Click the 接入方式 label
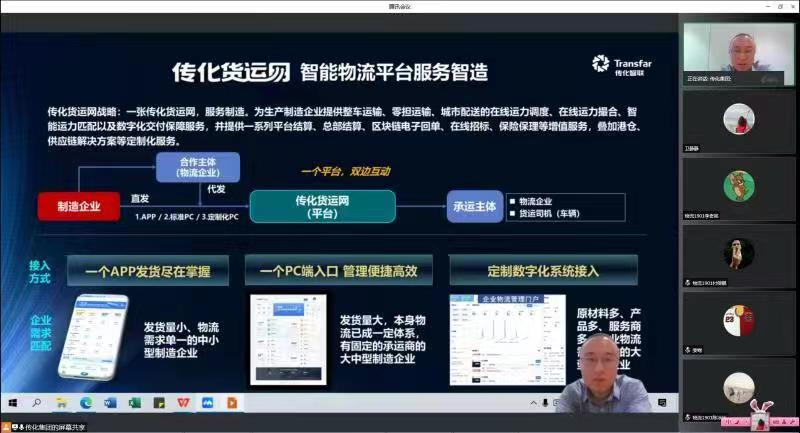This screenshot has height=433, width=800. [40, 272]
